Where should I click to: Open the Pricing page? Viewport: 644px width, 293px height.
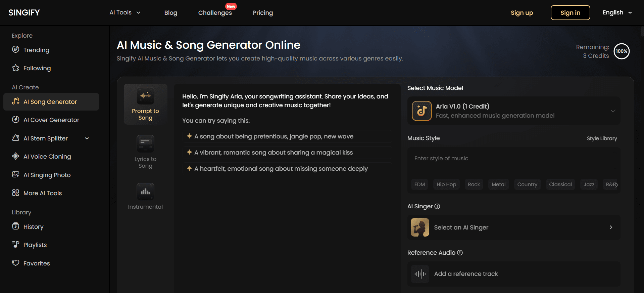[263, 13]
